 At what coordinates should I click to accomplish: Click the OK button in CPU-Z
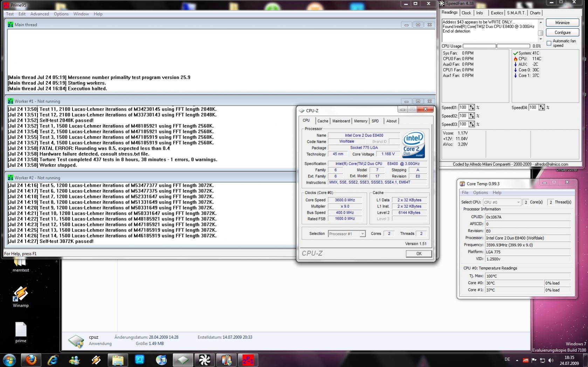coord(419,254)
